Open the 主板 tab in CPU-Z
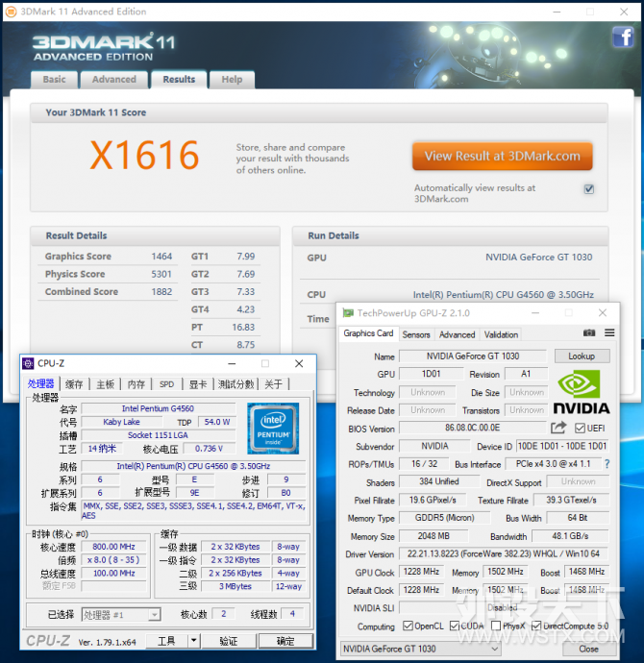Viewport: 644px width, 663px height. click(x=106, y=384)
